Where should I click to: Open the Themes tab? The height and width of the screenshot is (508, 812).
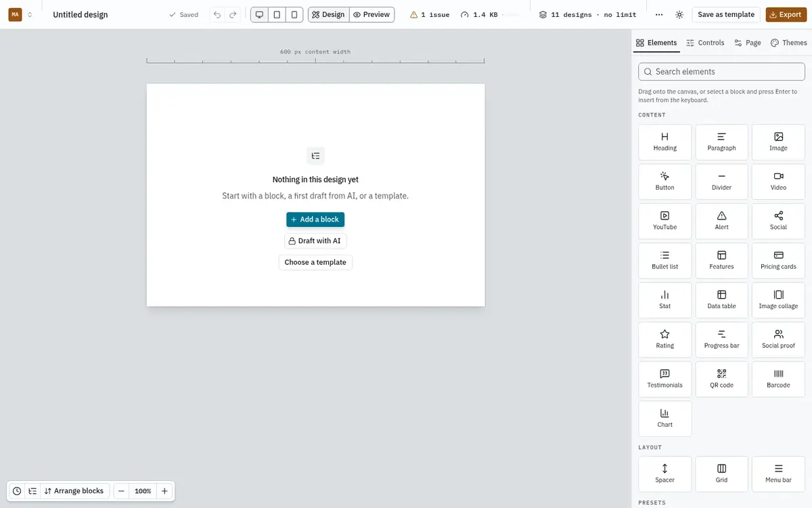pyautogui.click(x=789, y=43)
